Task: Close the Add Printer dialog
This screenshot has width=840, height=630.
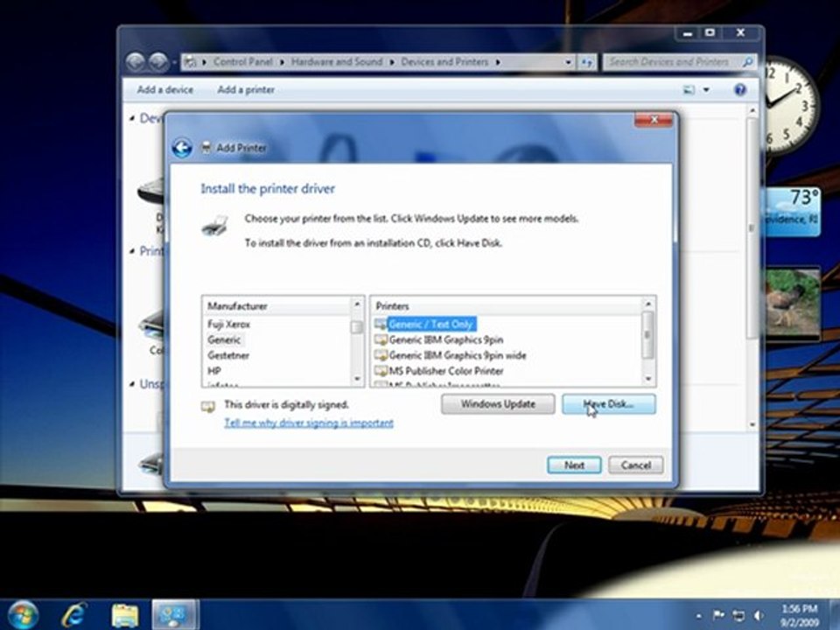Action: (653, 120)
